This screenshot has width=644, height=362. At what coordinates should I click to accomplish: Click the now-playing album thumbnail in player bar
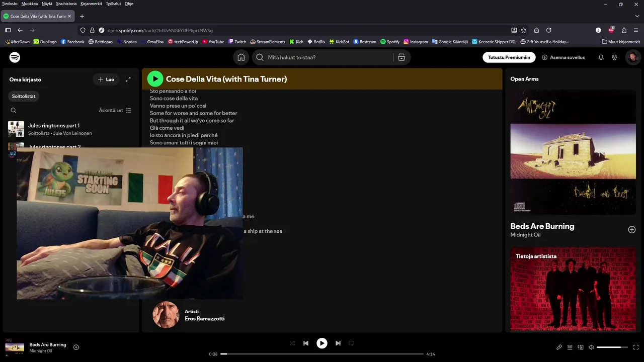tap(15, 347)
